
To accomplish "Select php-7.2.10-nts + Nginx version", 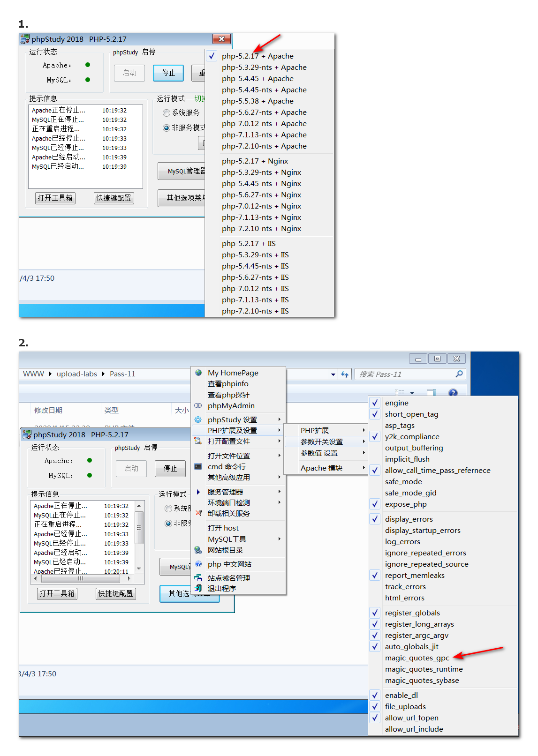I will 261,229.
